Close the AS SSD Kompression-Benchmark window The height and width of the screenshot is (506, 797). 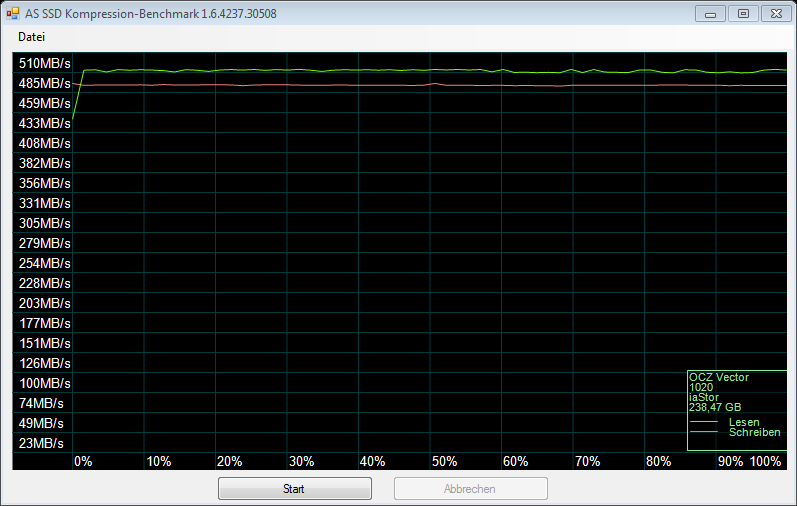776,14
